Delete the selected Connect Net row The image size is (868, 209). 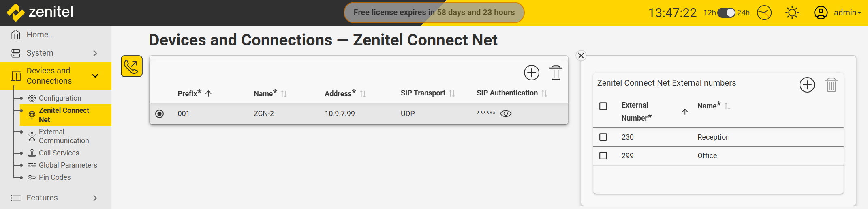pos(556,73)
